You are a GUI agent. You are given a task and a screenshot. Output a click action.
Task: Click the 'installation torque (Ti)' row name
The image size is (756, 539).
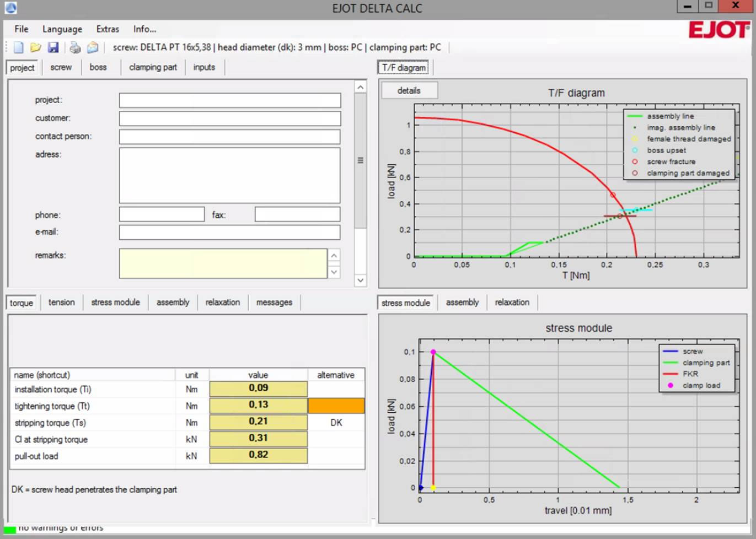point(53,390)
